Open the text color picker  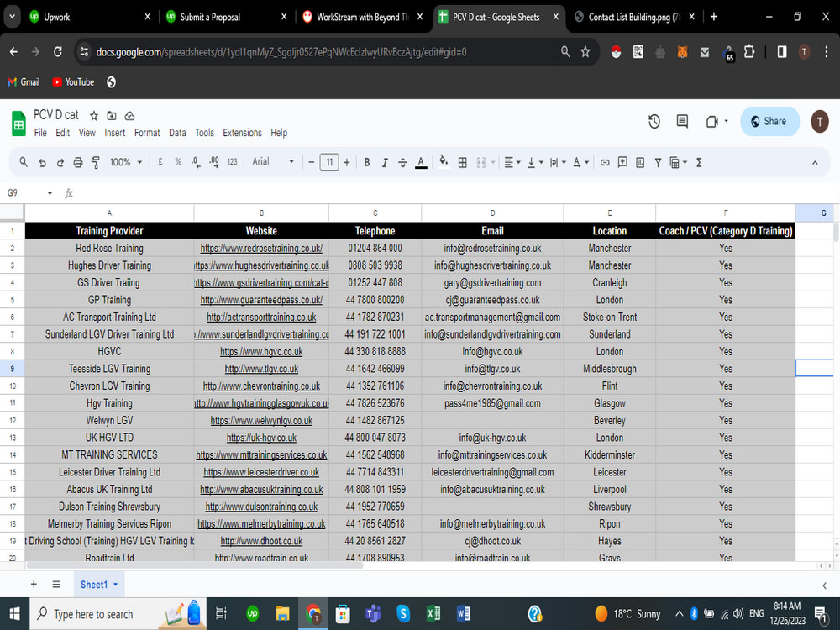(x=421, y=162)
